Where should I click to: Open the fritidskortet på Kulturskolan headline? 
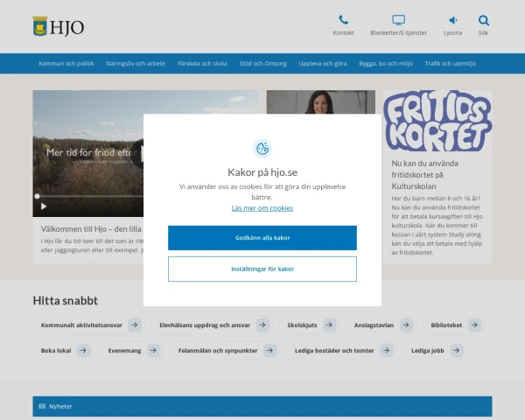pos(425,174)
